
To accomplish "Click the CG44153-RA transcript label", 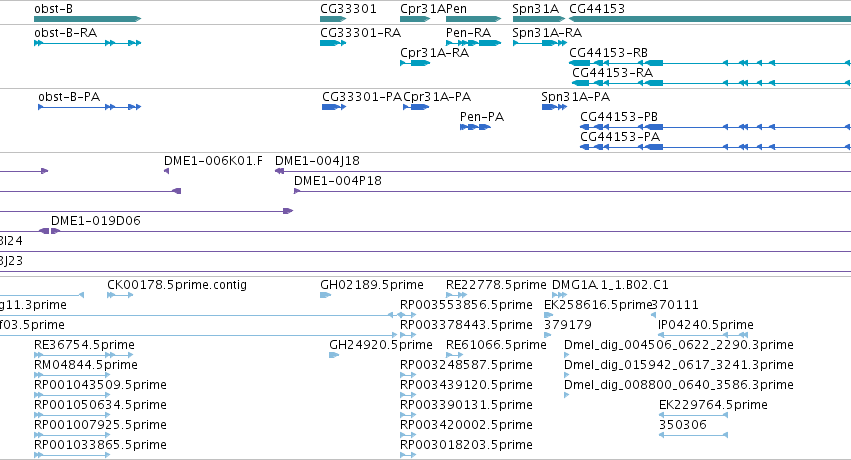I will (x=612, y=73).
